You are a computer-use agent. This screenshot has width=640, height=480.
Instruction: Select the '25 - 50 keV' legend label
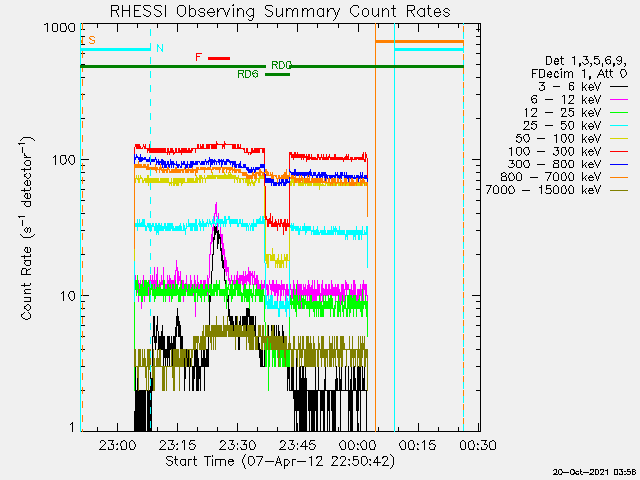(562, 125)
